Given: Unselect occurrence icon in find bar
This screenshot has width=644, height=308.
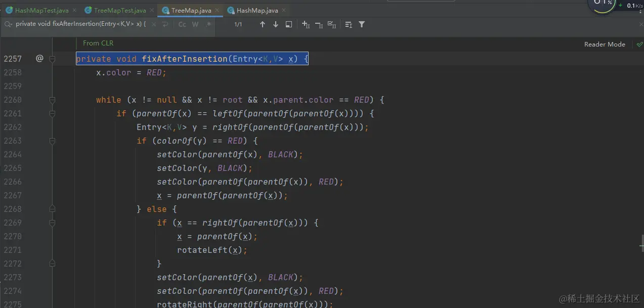Looking at the screenshot, I should tap(319, 24).
